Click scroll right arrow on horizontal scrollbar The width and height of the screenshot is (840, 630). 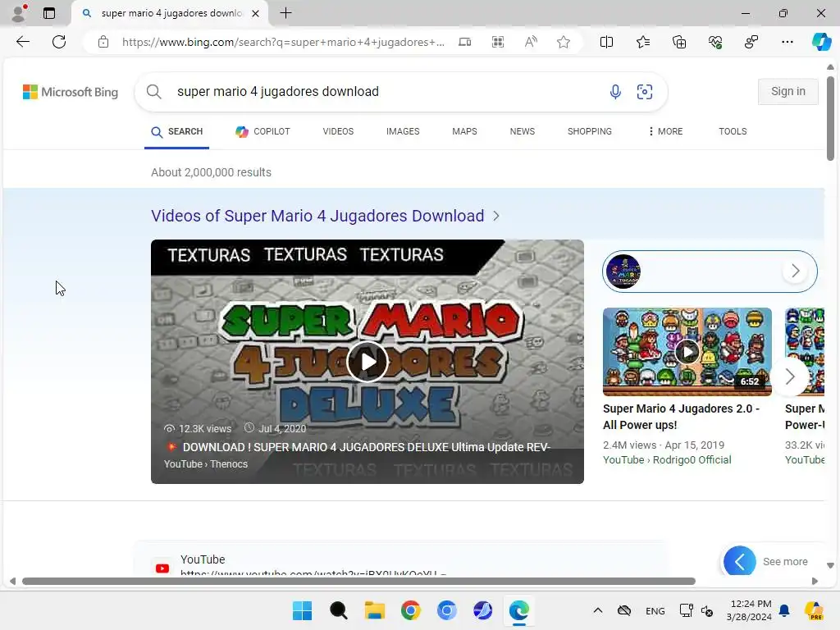815,582
